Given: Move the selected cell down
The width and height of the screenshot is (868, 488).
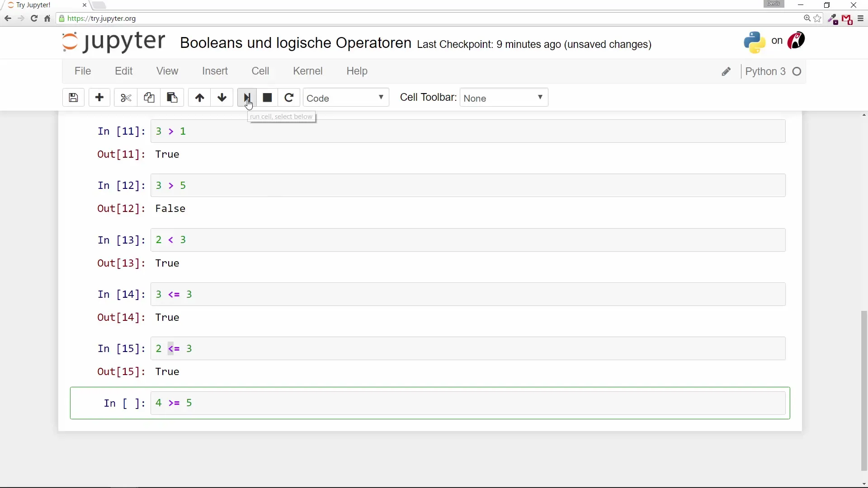Looking at the screenshot, I should (222, 98).
